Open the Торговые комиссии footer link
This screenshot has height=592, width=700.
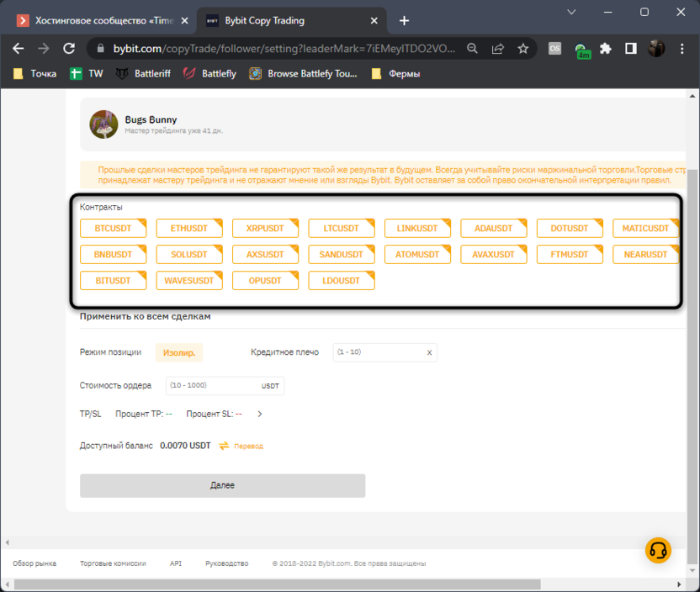pyautogui.click(x=113, y=563)
